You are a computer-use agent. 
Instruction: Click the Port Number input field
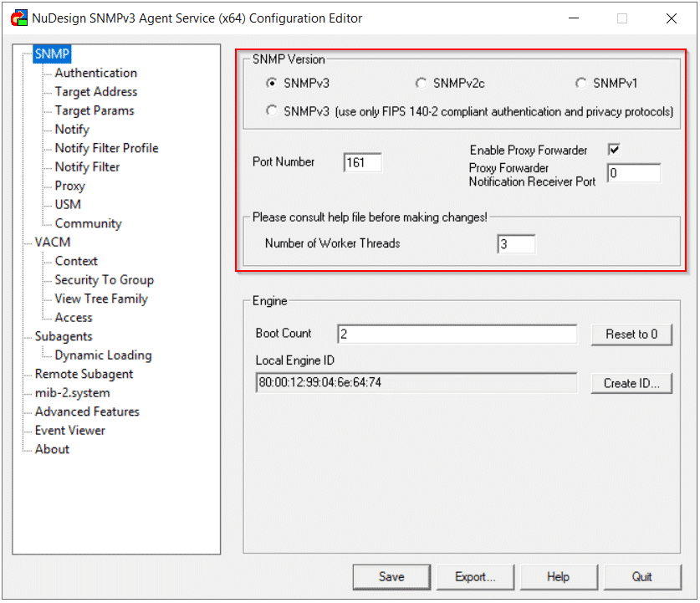coord(362,162)
